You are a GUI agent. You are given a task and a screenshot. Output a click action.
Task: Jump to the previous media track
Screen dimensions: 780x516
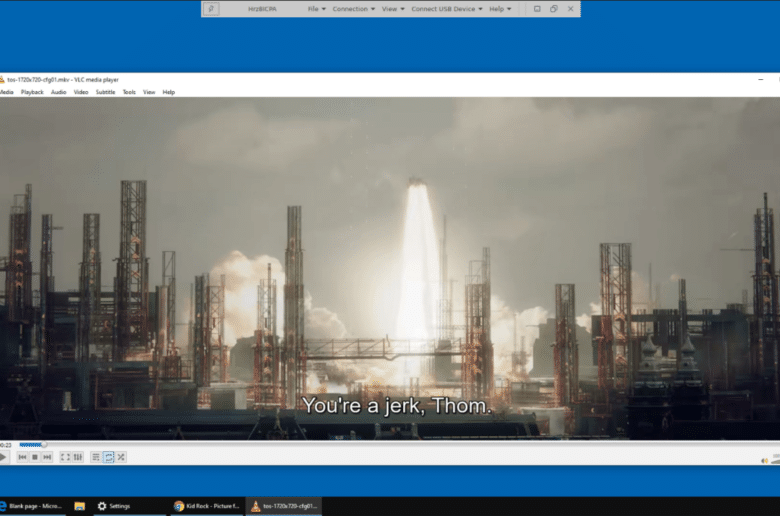pos(22,457)
